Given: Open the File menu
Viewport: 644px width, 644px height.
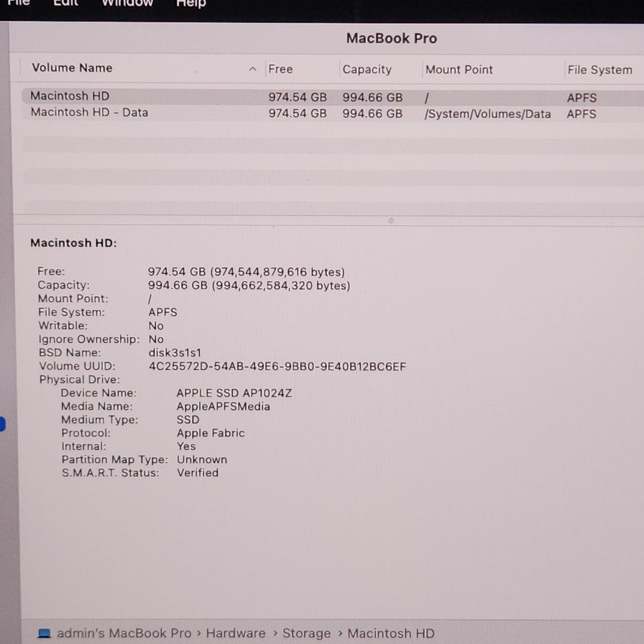Looking at the screenshot, I should (x=18, y=4).
